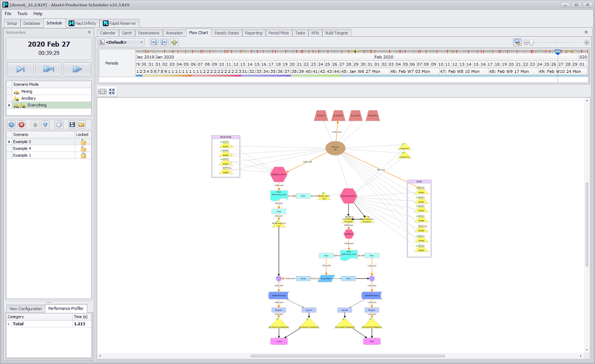The width and height of the screenshot is (595, 364).
Task: Open scenarios using the folder icon
Action: (82, 124)
